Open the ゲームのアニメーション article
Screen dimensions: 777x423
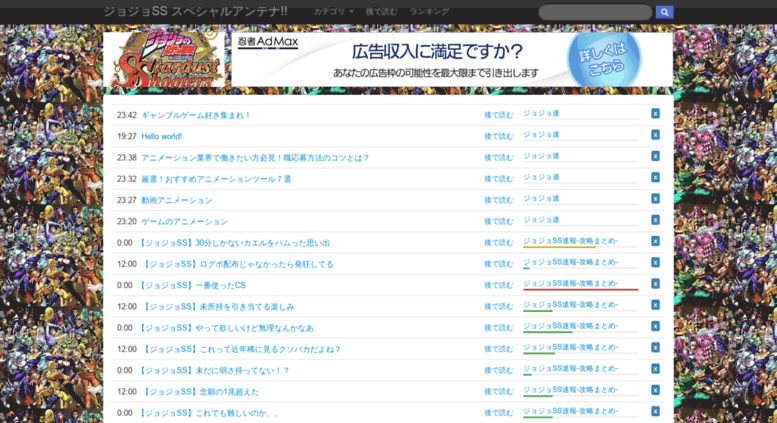(x=184, y=222)
